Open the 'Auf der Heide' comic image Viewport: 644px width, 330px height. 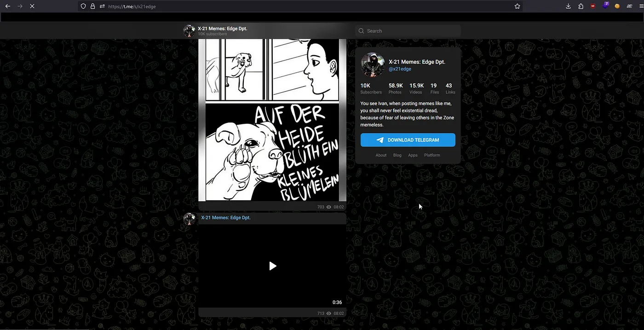(x=272, y=120)
